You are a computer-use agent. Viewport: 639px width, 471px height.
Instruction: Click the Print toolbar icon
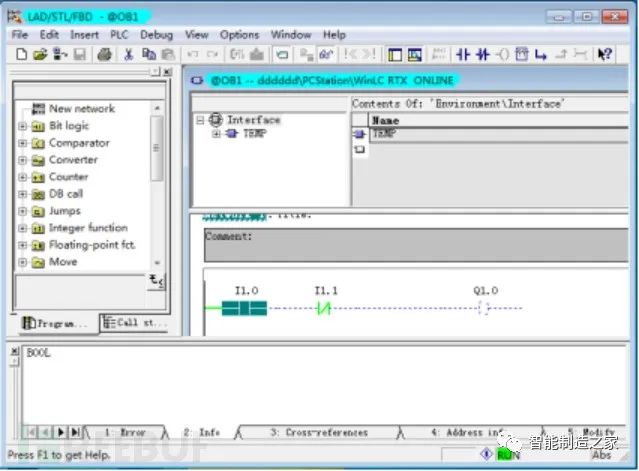pos(104,54)
